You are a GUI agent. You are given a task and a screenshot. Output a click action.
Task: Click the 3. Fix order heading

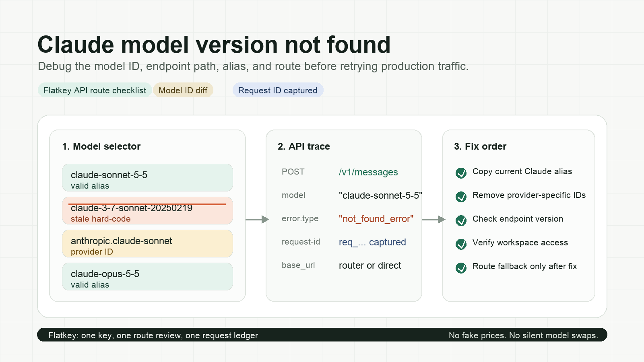tap(480, 146)
